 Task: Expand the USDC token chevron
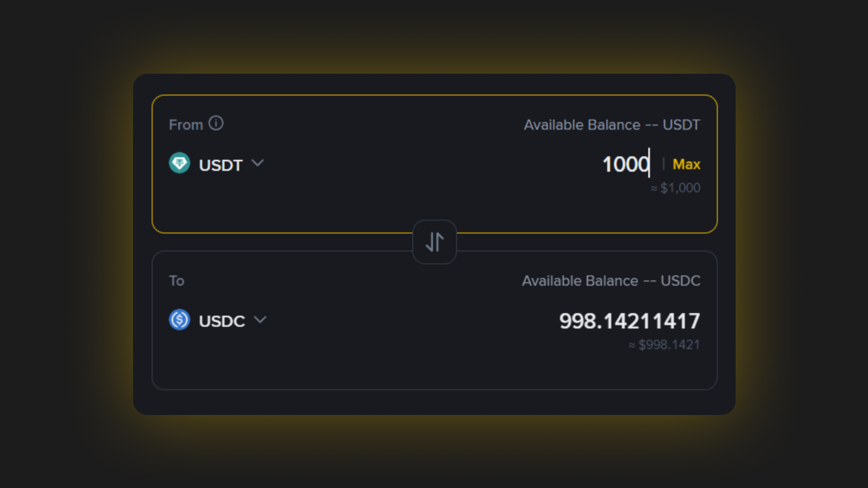coord(260,320)
